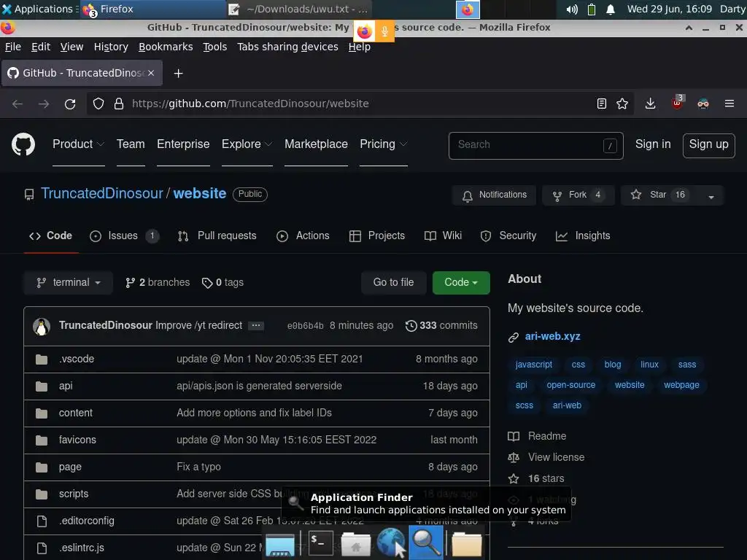The width and height of the screenshot is (747, 560).
Task: Click the site padlock icon
Action: (119, 104)
